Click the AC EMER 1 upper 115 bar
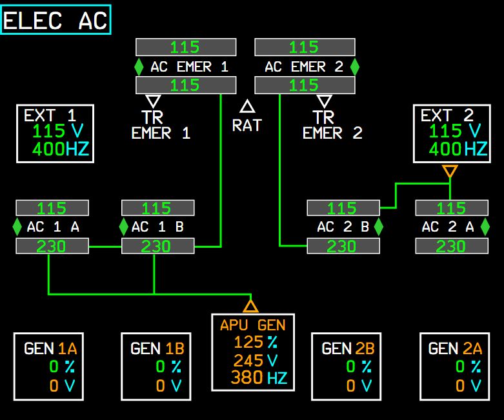 (x=186, y=47)
